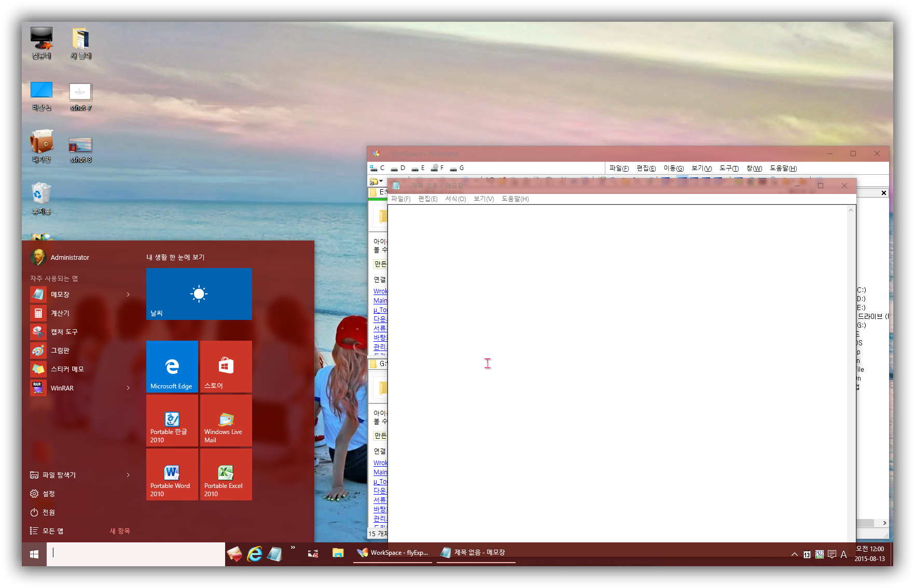Select the 바탕손 desktop icon

tap(41, 96)
